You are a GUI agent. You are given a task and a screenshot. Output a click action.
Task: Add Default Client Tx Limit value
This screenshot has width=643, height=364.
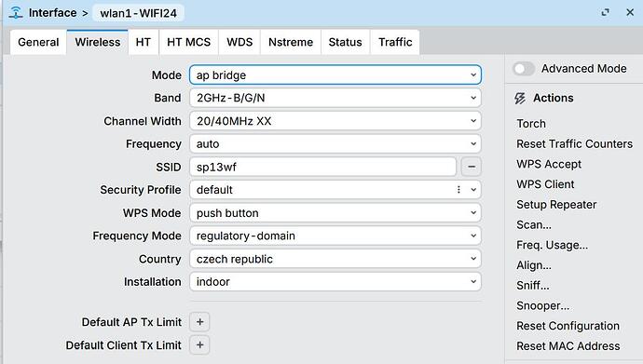[x=199, y=344]
